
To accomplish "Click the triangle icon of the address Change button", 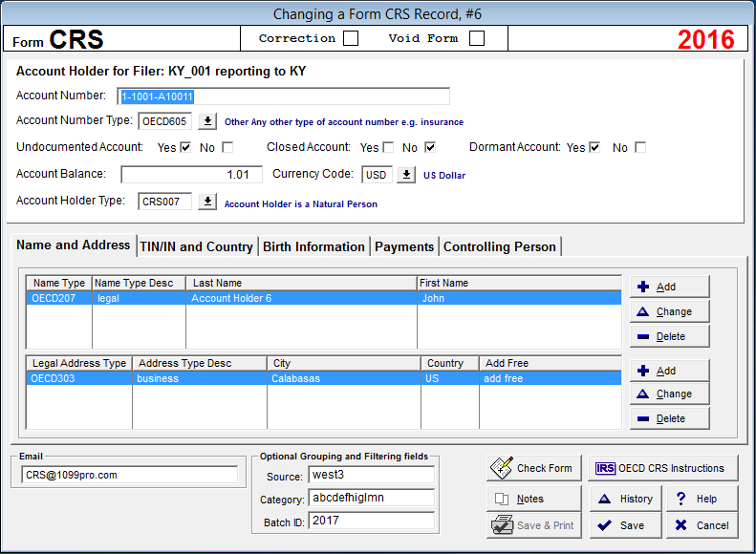I will 642,394.
